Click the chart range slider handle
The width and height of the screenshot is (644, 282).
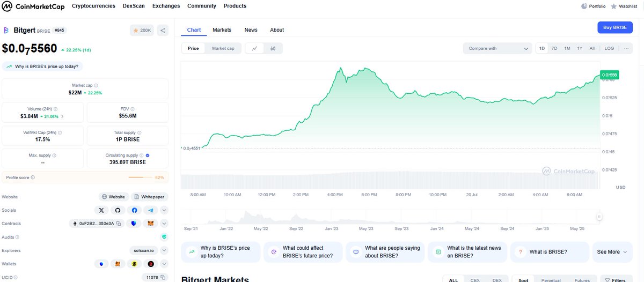(x=599, y=217)
